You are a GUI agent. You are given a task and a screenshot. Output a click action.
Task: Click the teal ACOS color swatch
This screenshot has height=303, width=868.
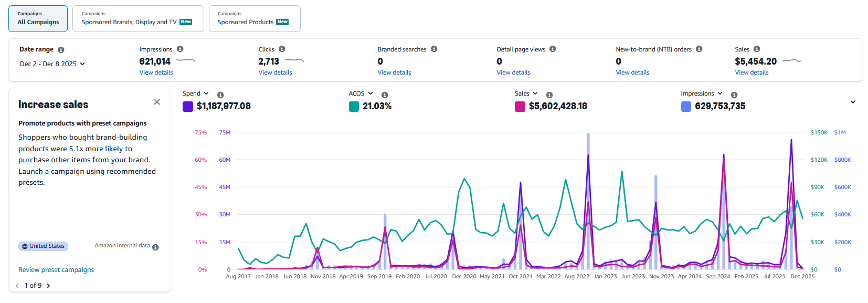click(x=354, y=107)
